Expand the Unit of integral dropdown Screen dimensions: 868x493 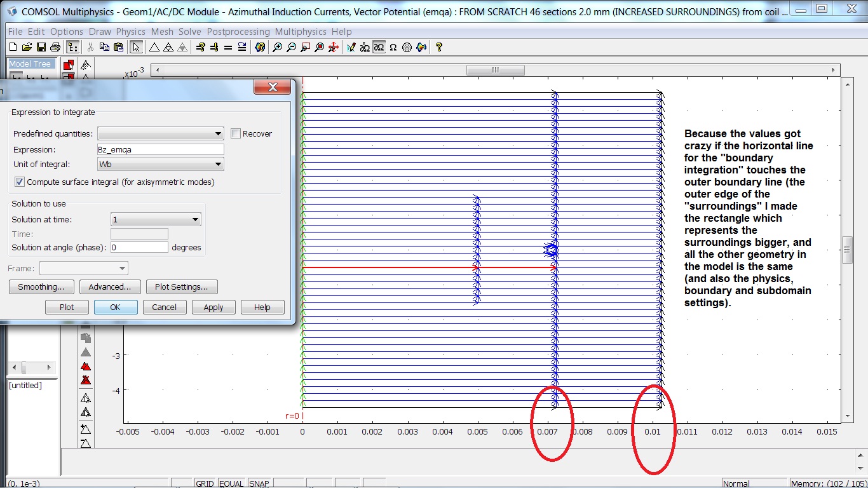click(x=160, y=165)
